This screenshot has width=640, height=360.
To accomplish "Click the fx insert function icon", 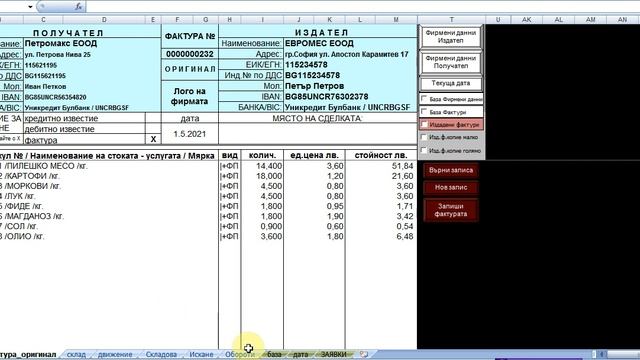I will pos(79,7).
